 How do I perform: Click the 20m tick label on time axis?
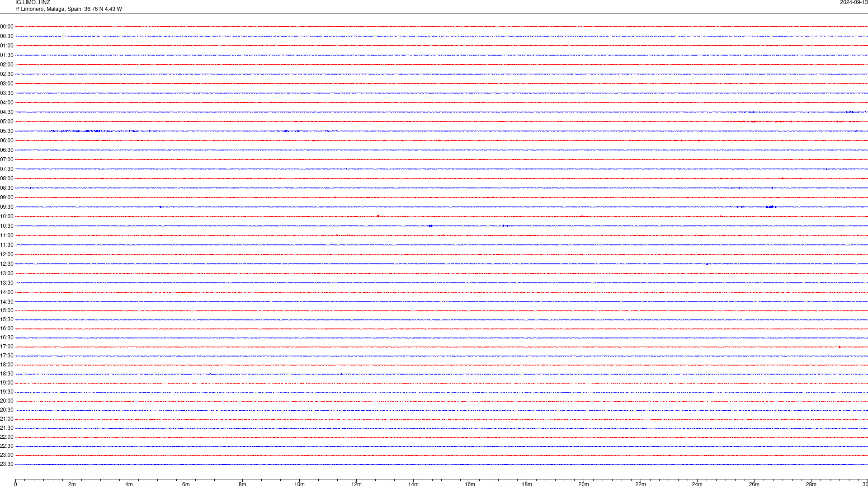pos(584,484)
